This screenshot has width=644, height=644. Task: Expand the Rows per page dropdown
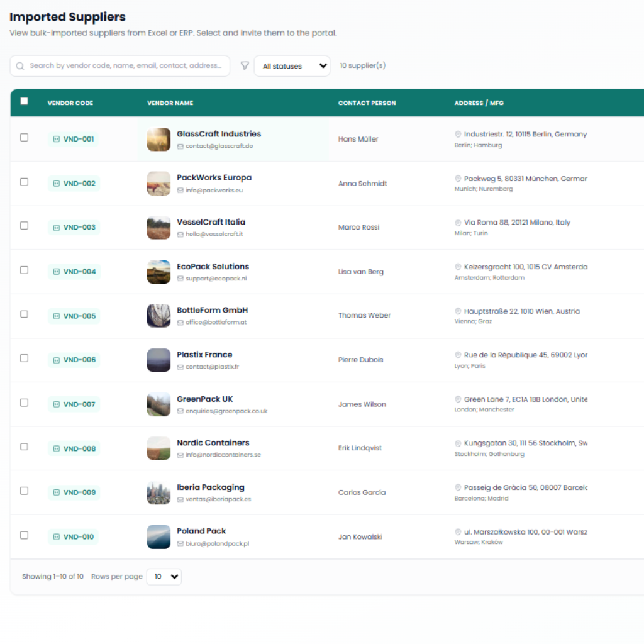(x=164, y=577)
